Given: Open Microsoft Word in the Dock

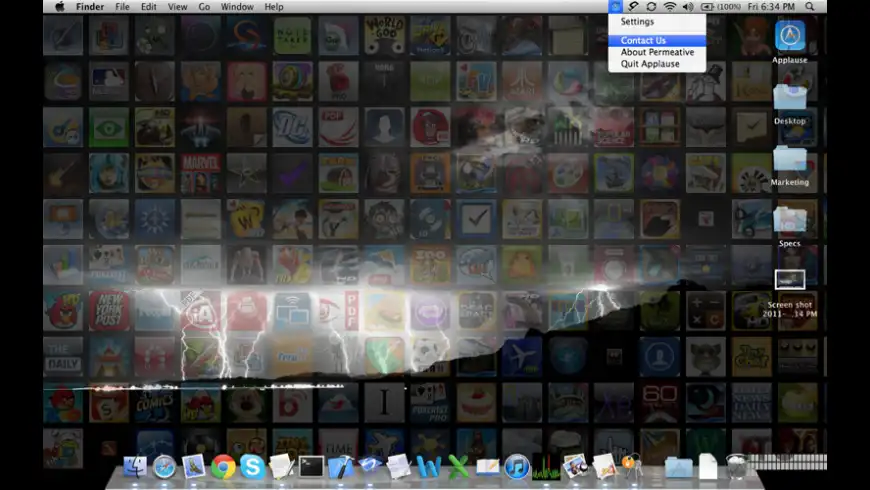Looking at the screenshot, I should [429, 467].
